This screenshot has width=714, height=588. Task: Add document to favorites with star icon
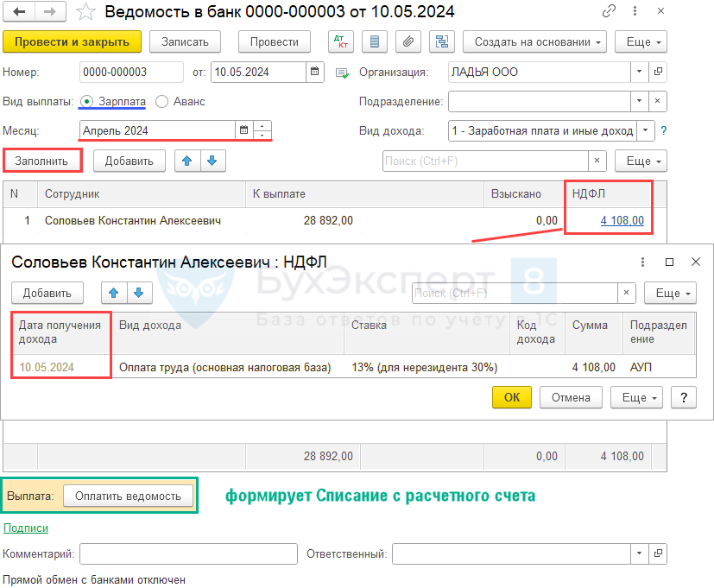pyautogui.click(x=85, y=12)
